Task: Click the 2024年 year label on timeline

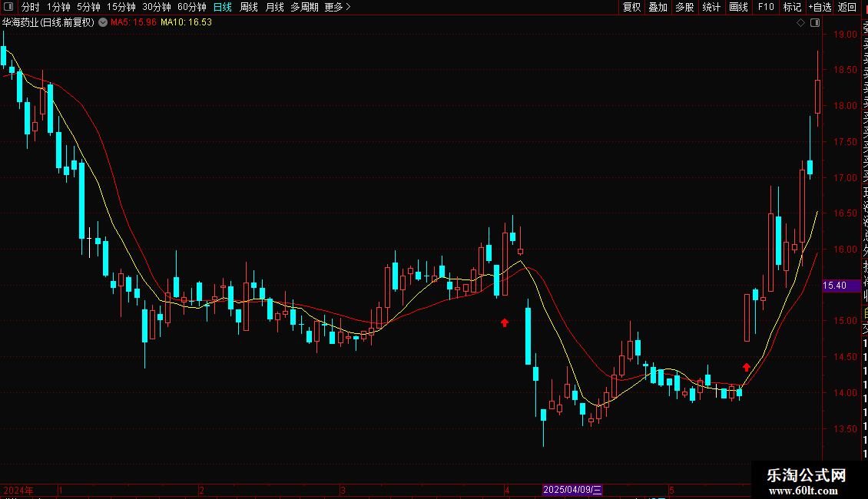Action: (18, 490)
